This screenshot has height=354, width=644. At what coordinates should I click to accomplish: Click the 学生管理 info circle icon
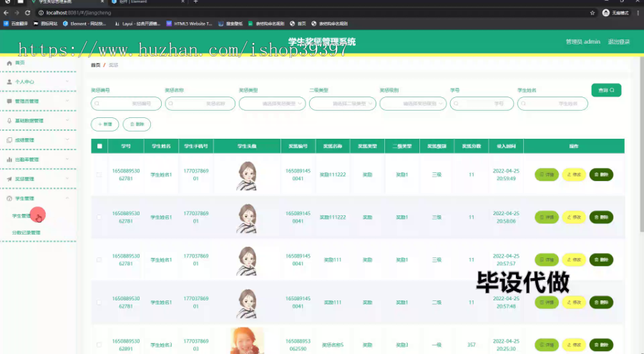tap(9, 198)
